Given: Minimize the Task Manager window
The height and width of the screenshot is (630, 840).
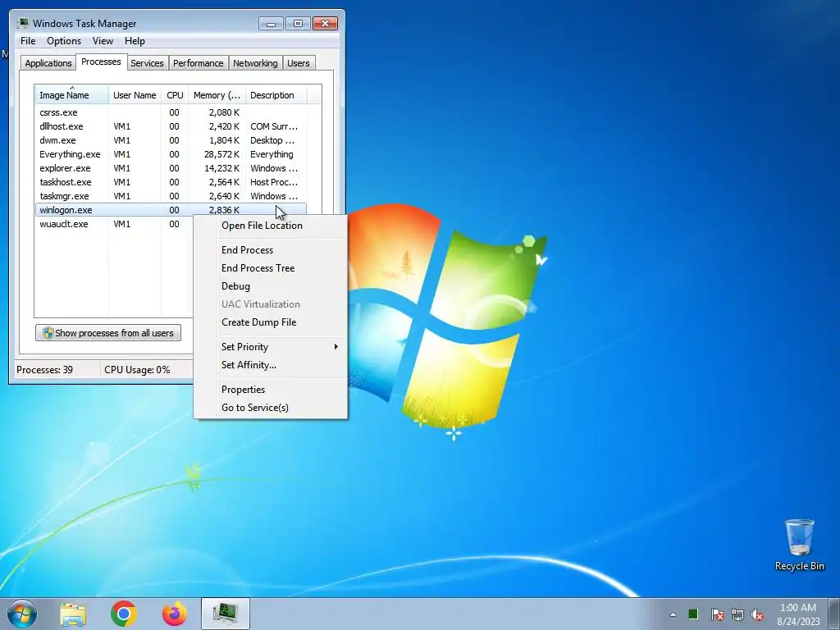Looking at the screenshot, I should pos(271,24).
